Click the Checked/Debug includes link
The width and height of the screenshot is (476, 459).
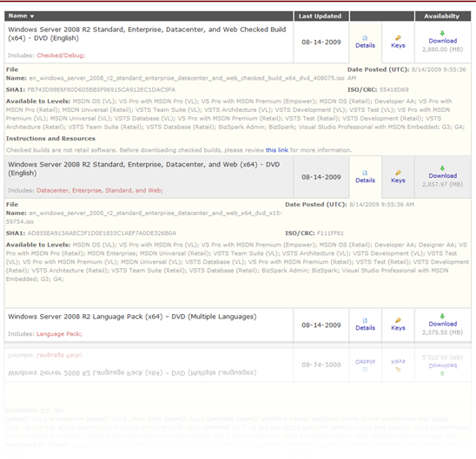coord(61,56)
